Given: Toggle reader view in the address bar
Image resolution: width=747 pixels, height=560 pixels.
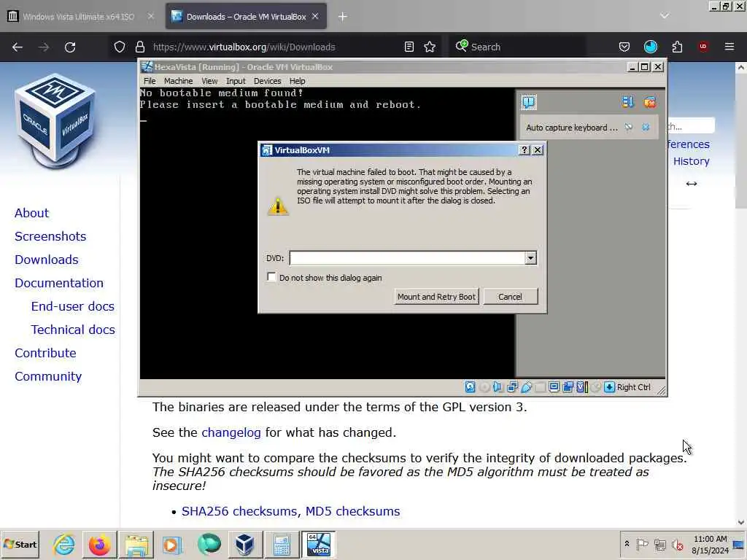Looking at the screenshot, I should coord(409,47).
